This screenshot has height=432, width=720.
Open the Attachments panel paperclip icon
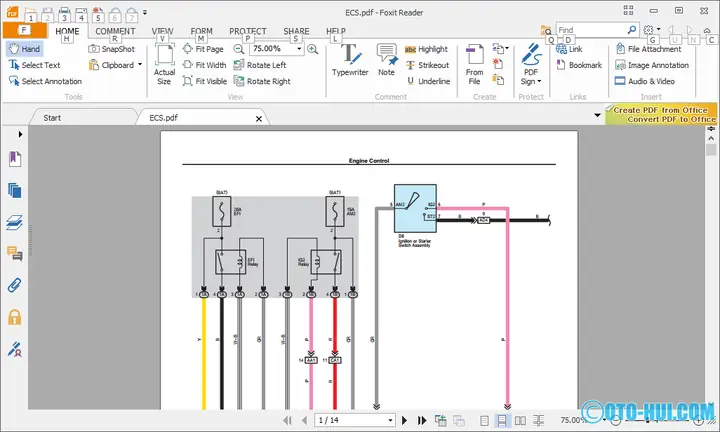(15, 285)
